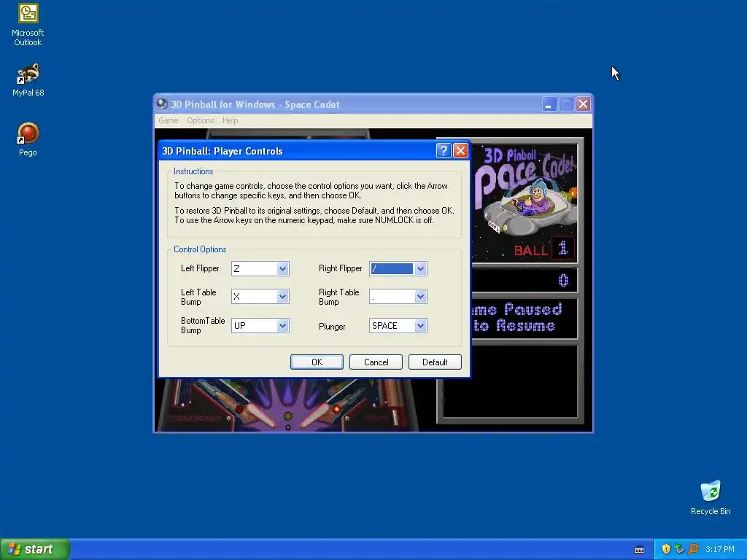Click the 'Right Flipper' label text
Image resolution: width=747 pixels, height=560 pixels.
click(x=341, y=268)
